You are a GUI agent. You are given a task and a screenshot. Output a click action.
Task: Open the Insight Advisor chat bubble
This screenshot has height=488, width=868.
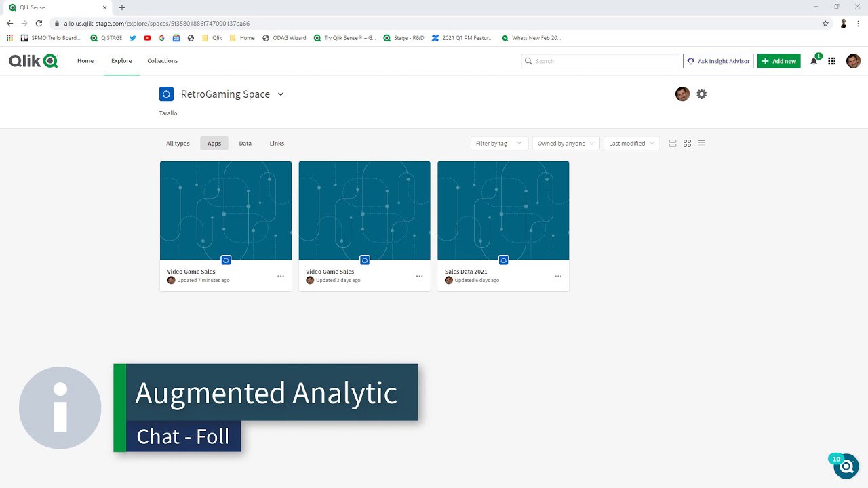point(846,466)
